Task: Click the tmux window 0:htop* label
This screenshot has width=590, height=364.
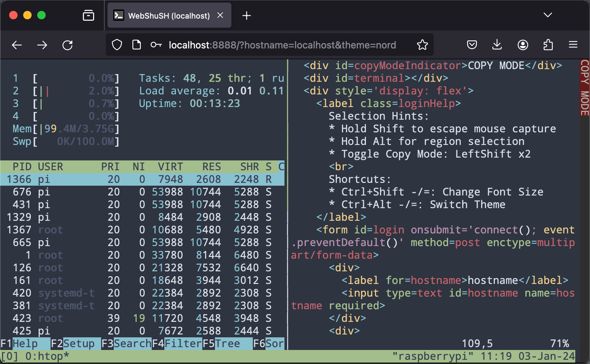Action: pos(47,356)
